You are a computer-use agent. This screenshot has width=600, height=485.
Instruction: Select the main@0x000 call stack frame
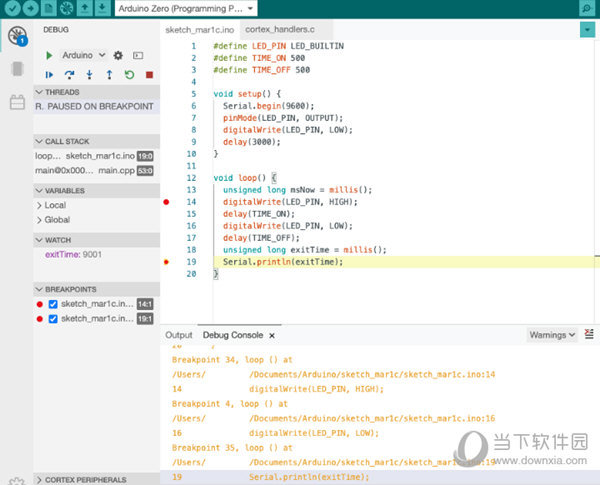coord(95,171)
